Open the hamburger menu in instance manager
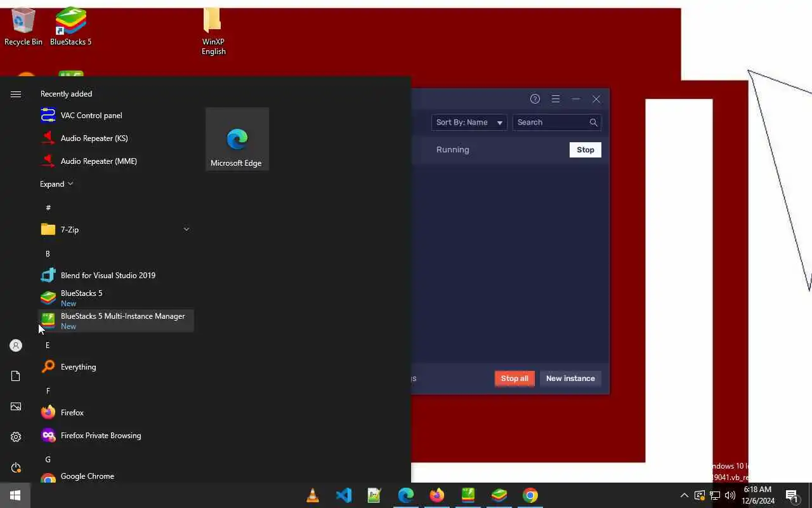 click(555, 99)
